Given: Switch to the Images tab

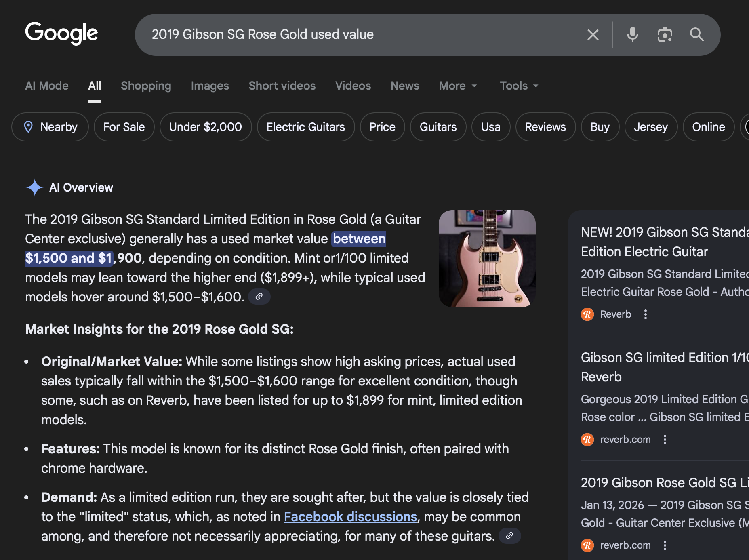Looking at the screenshot, I should [x=210, y=86].
